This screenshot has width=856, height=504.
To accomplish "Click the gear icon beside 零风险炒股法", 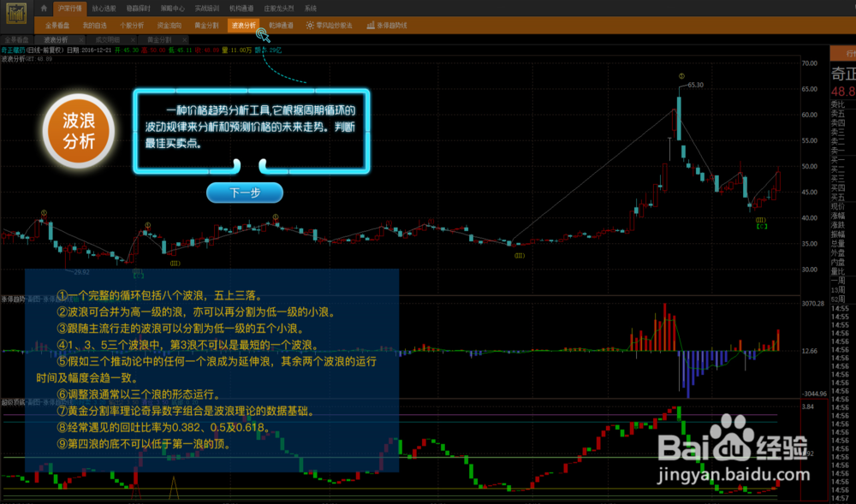I will (x=310, y=25).
